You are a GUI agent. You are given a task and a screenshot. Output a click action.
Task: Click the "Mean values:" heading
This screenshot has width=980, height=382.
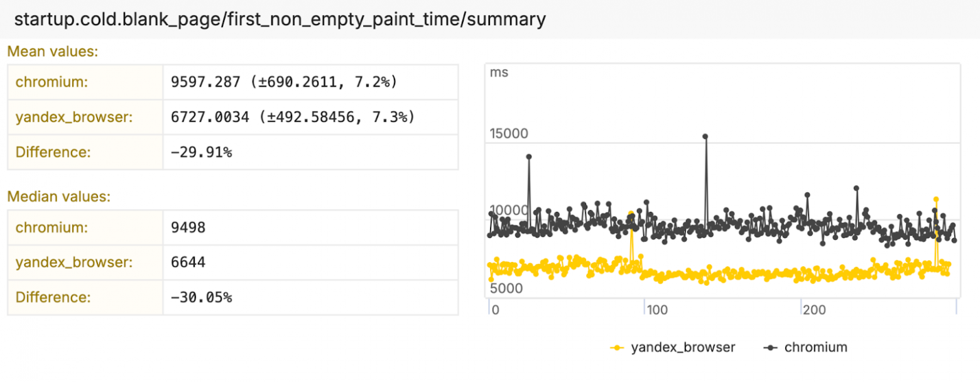(53, 52)
